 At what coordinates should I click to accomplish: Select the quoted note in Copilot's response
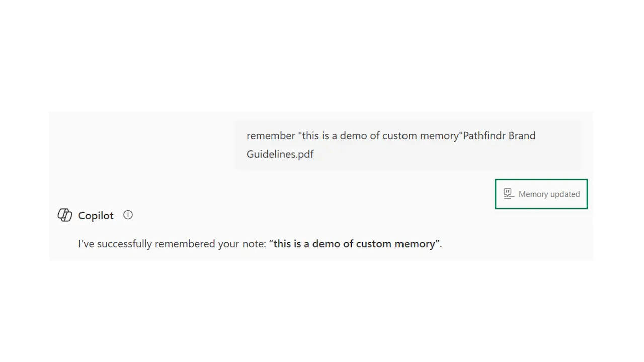point(354,244)
